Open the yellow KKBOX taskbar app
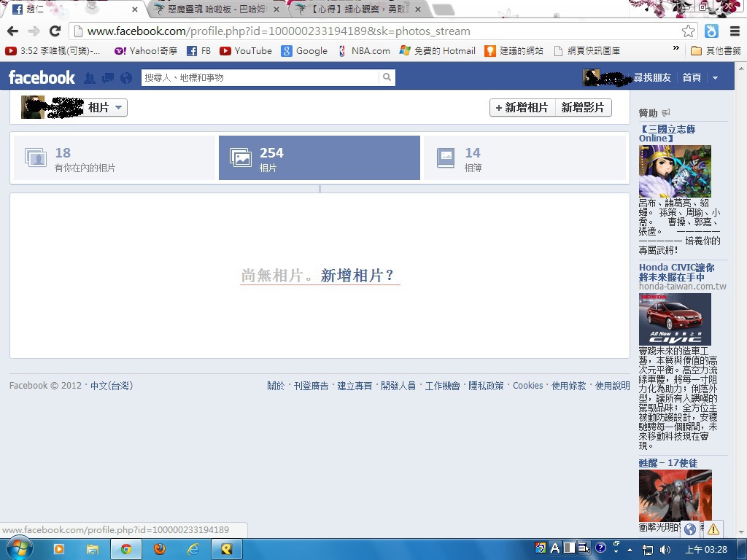747x560 pixels. (x=226, y=550)
